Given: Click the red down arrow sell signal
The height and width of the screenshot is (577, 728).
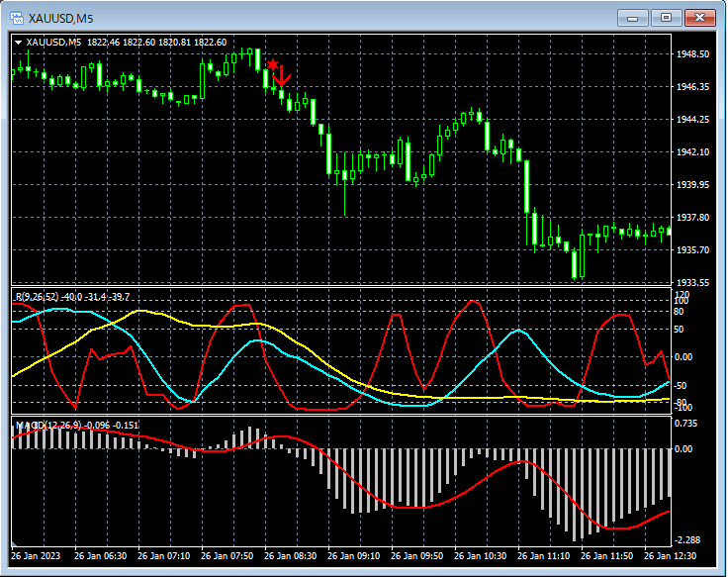Looking at the screenshot, I should point(282,75).
